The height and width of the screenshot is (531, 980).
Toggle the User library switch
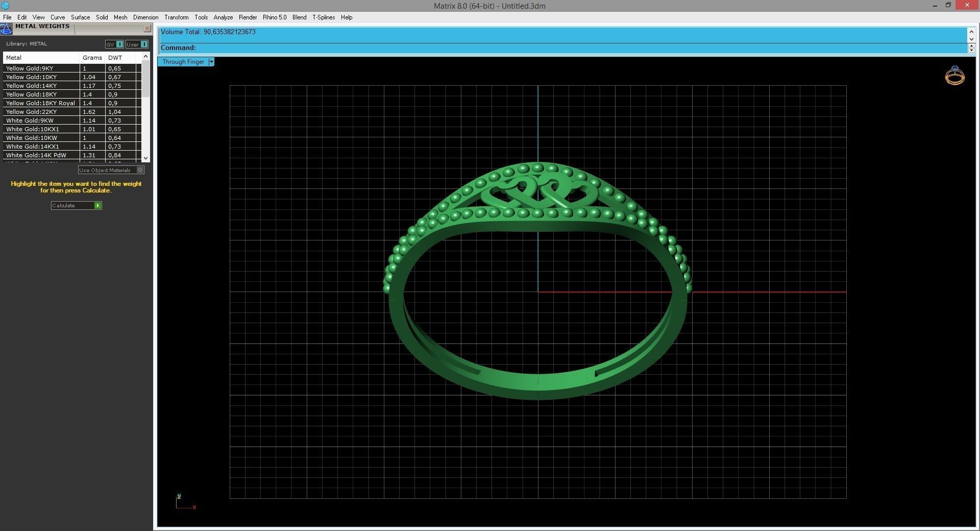tap(137, 44)
